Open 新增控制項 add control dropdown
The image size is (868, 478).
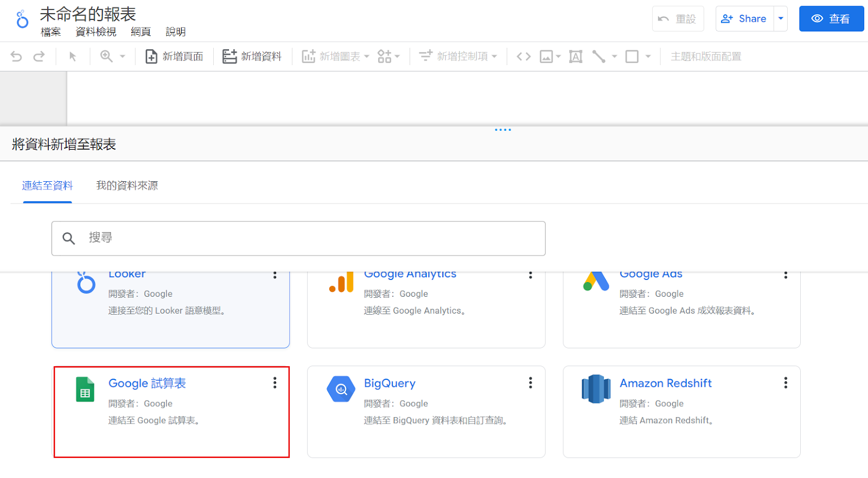(x=458, y=56)
